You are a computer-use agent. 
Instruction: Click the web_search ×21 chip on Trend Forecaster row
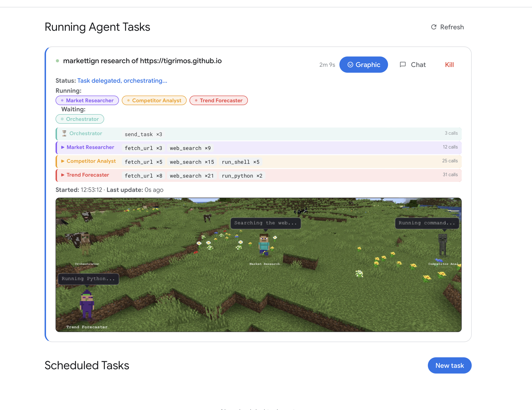192,175
